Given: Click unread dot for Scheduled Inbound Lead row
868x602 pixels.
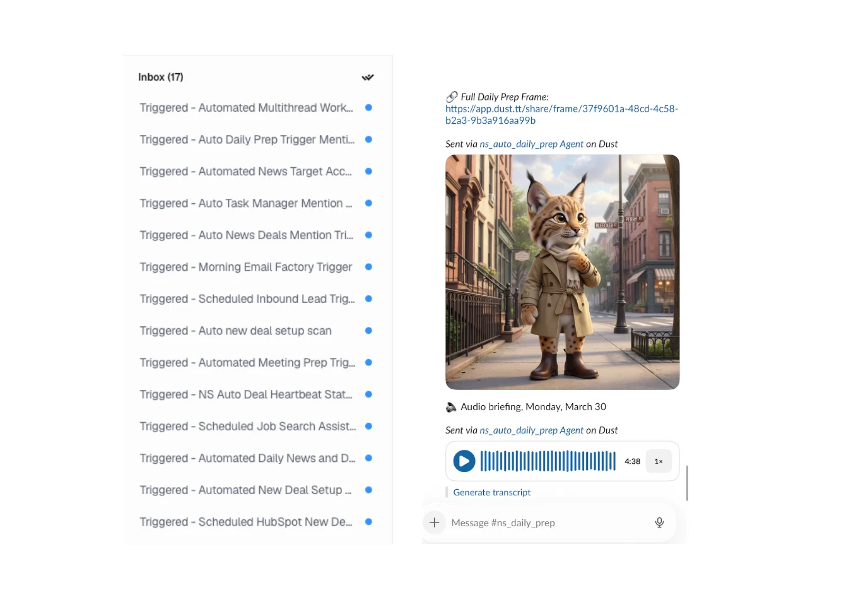Looking at the screenshot, I should coord(368,299).
